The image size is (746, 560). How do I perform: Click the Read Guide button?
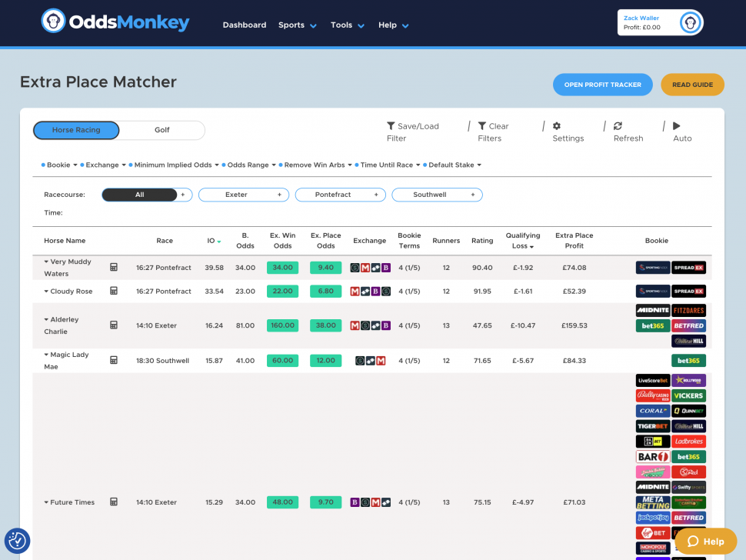tap(692, 85)
